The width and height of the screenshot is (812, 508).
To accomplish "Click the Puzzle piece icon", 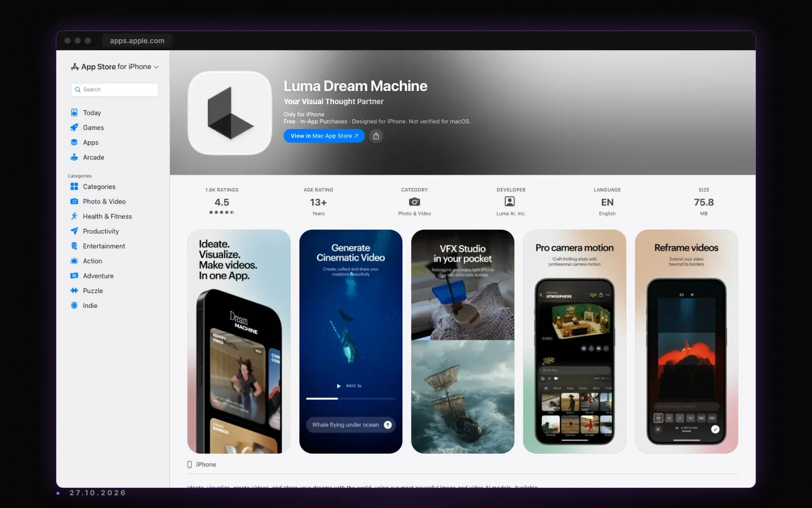I will pos(74,291).
